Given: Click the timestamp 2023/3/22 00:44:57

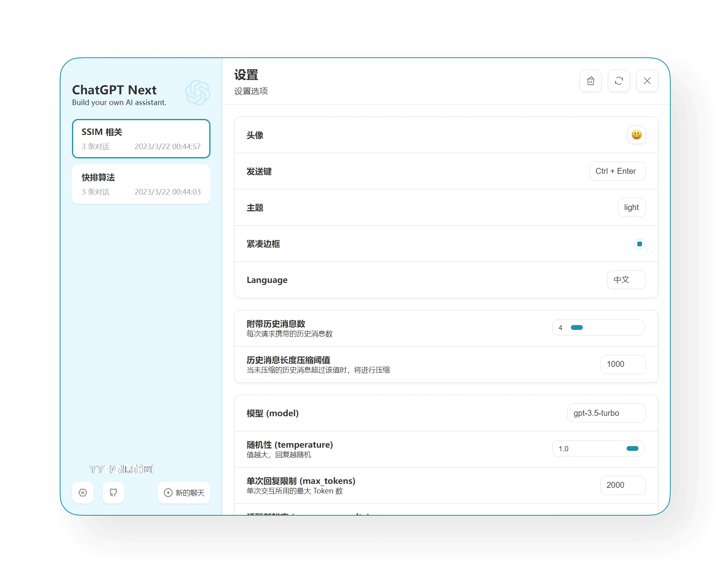Looking at the screenshot, I should (x=167, y=146).
